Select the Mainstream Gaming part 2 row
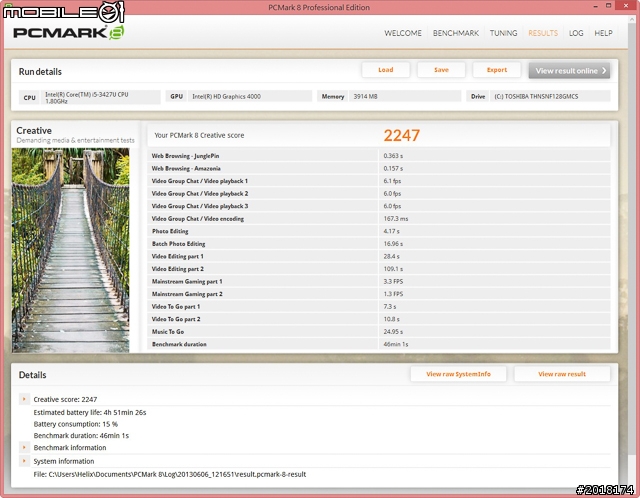This screenshot has height=498, width=640. pos(378,294)
